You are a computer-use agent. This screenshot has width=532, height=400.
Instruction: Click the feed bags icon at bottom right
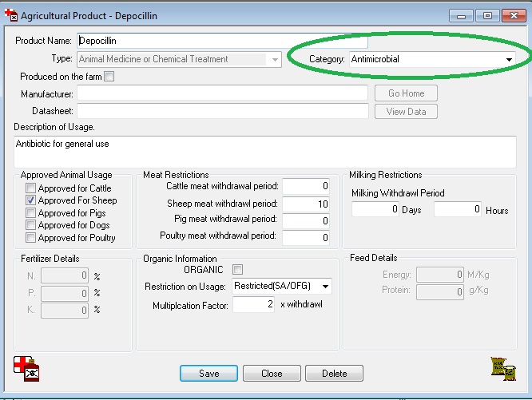(x=503, y=369)
